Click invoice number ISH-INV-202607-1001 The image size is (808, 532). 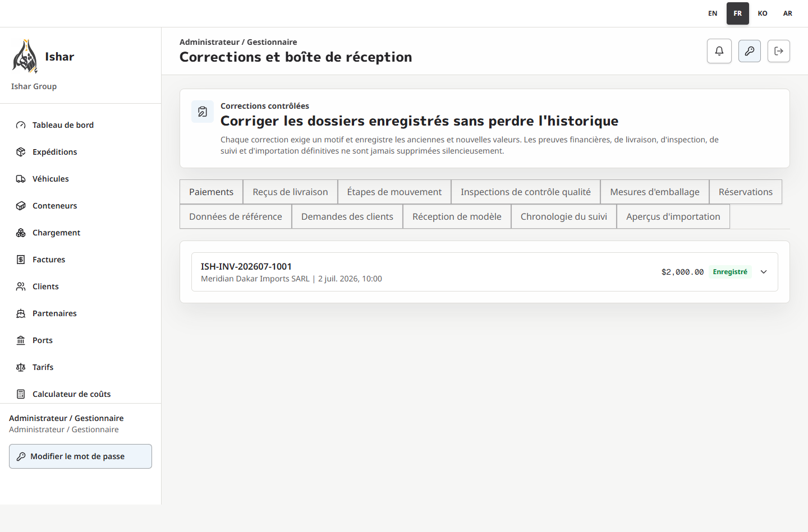pyautogui.click(x=246, y=266)
